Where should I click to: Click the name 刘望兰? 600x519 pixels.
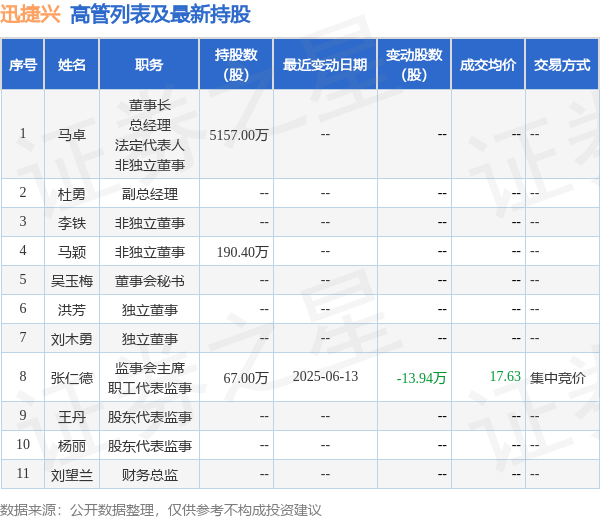point(72,475)
